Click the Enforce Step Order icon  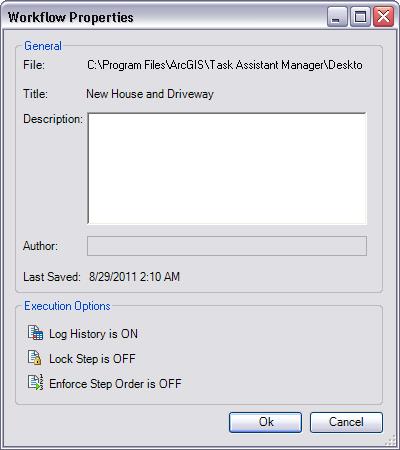[35, 382]
